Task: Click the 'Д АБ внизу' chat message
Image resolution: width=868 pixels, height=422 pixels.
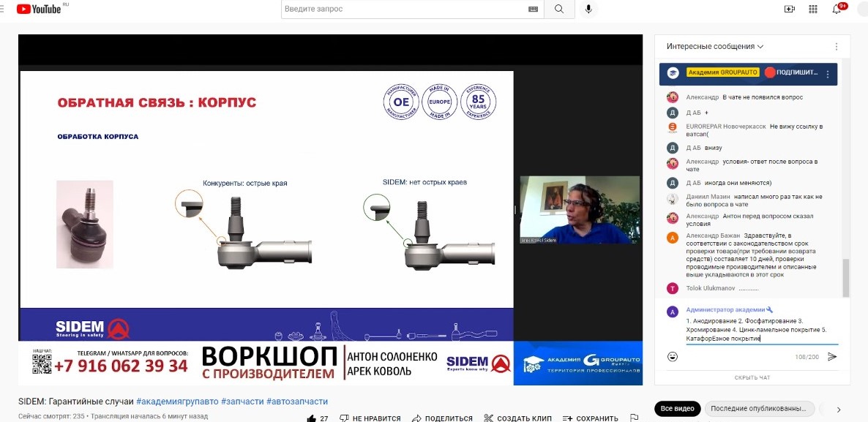Action: point(704,148)
